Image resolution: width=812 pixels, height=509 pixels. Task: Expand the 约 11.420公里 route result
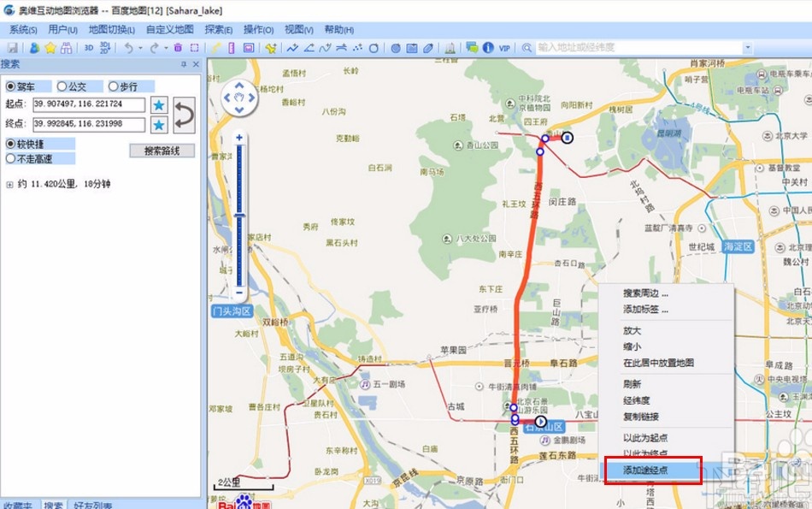click(10, 185)
